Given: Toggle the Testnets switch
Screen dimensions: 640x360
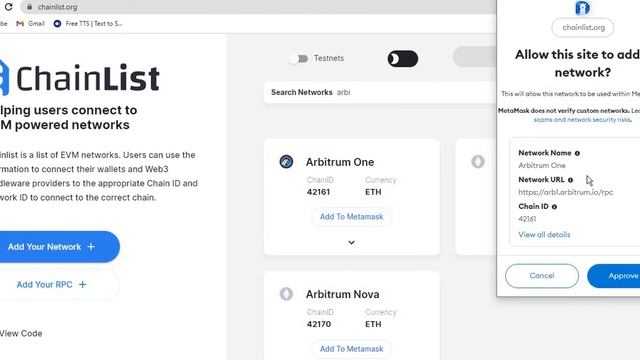Looking at the screenshot, I should coord(299,59).
